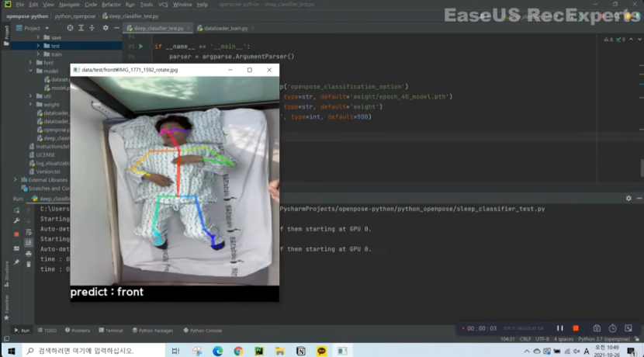
Task: Click the Select Opened File target icon
Action: (x=70, y=28)
